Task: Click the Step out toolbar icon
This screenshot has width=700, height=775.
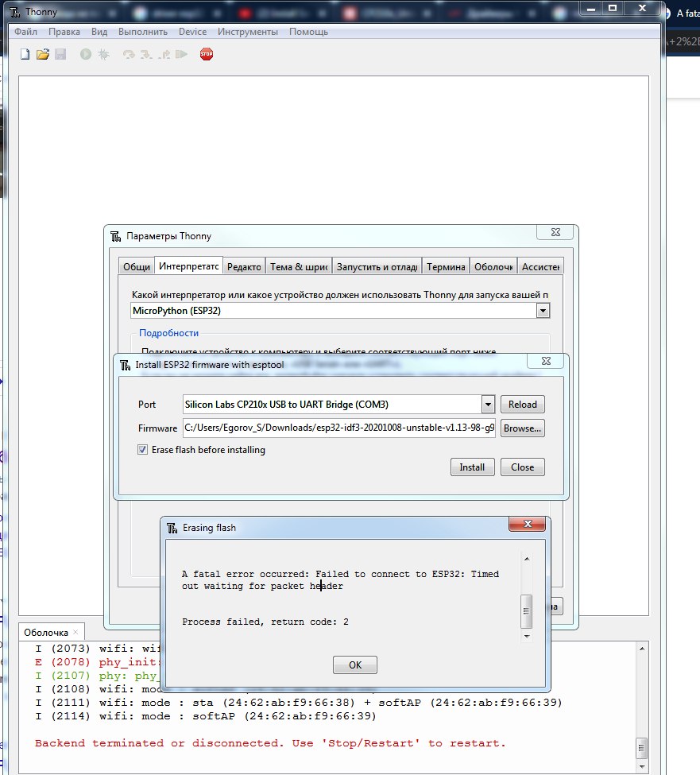Action: pyautogui.click(x=164, y=54)
